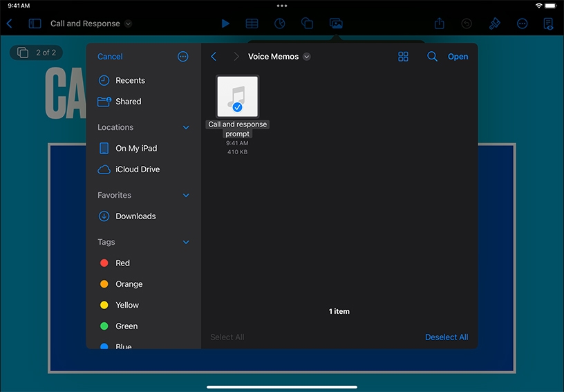Collapse the Locations section
The height and width of the screenshot is (392, 564).
point(186,128)
